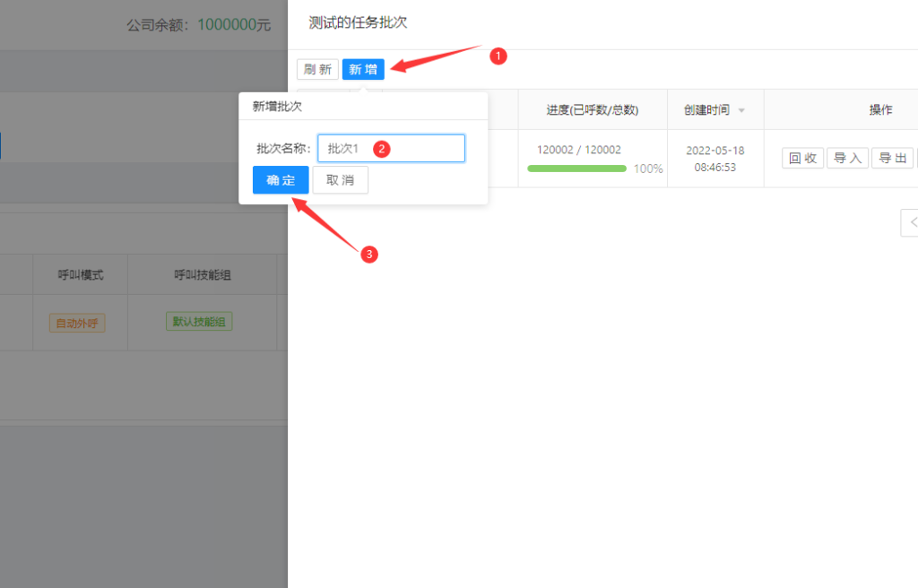Click the red annotation marker number 3

tap(368, 255)
